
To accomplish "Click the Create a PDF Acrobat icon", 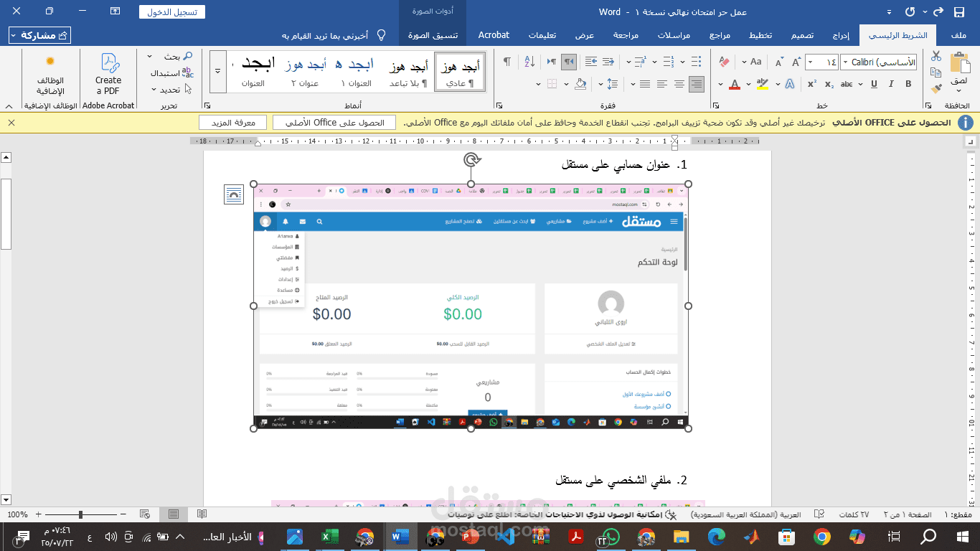I will click(x=108, y=74).
